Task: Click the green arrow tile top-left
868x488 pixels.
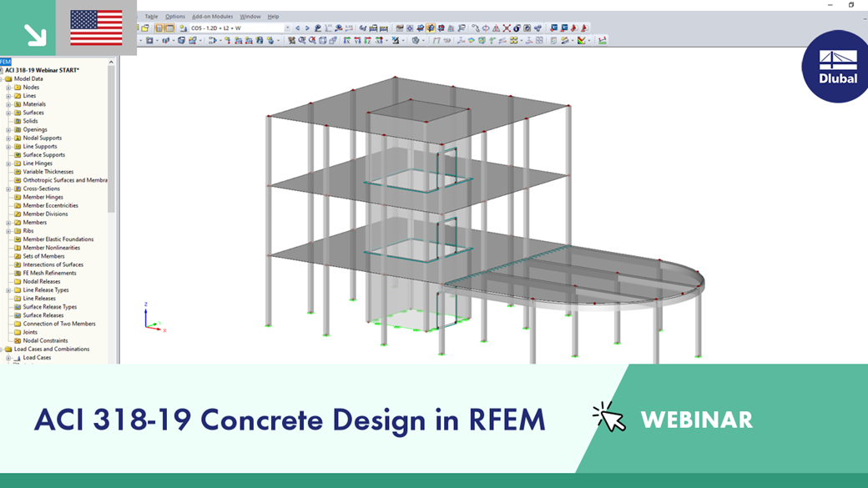Action: (28, 28)
